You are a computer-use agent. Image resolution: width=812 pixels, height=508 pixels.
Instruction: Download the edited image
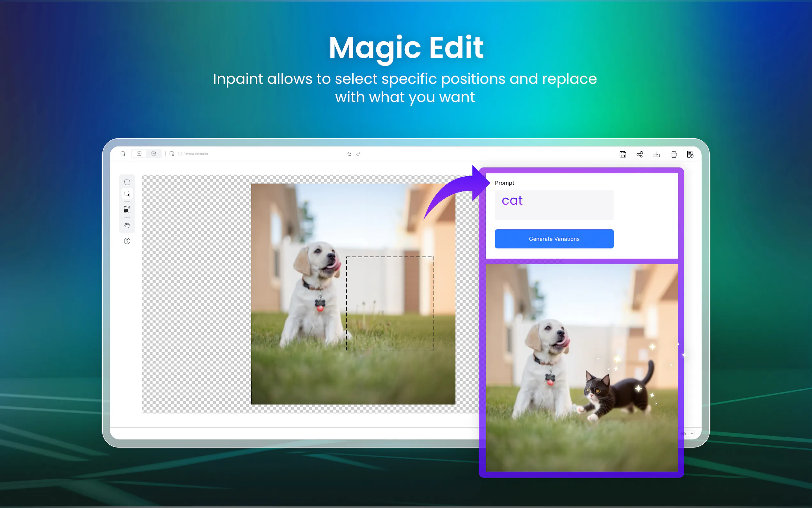tap(657, 154)
